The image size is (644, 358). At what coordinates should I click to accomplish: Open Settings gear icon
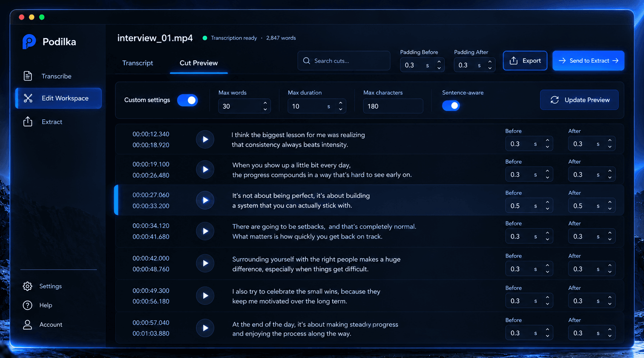tap(28, 286)
